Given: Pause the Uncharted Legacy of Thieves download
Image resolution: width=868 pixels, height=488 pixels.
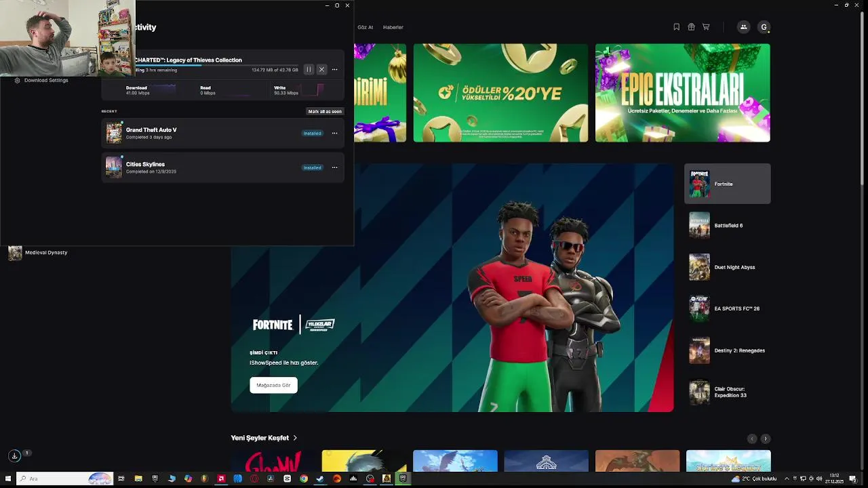Looking at the screenshot, I should pos(309,69).
